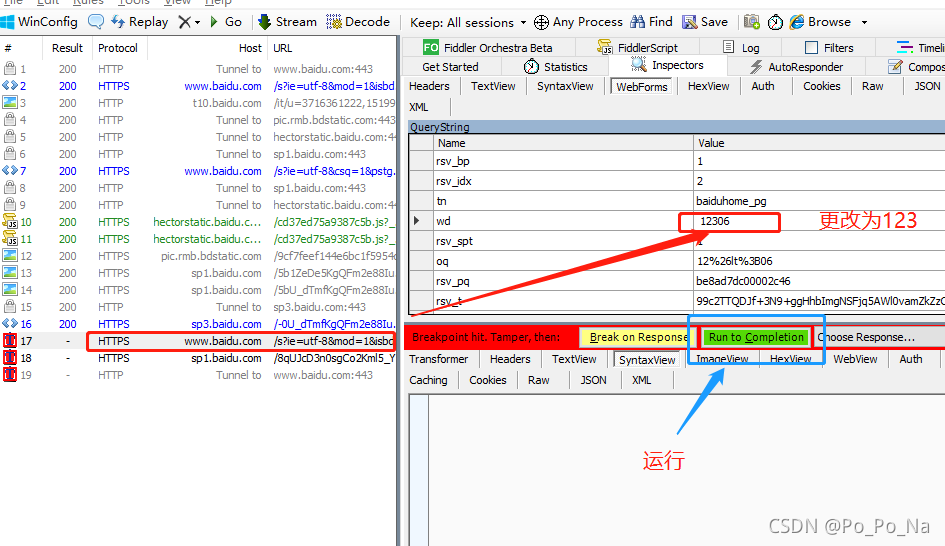Select the request HexView tab
This screenshot has height=546, width=945.
point(708,86)
